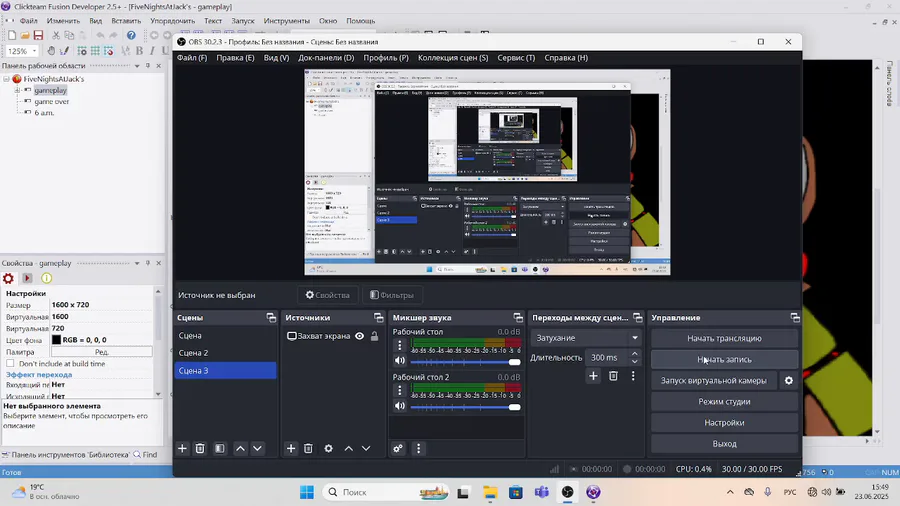This screenshot has height=506, width=900.
Task: Expand gameplay frame tree node
Action: coord(17,90)
